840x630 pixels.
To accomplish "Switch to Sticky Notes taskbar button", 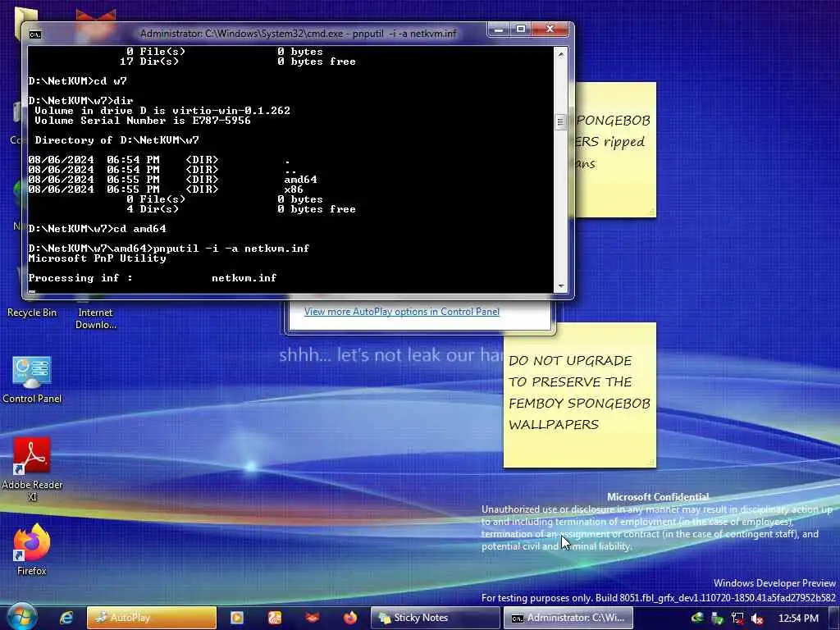I will pos(435,618).
